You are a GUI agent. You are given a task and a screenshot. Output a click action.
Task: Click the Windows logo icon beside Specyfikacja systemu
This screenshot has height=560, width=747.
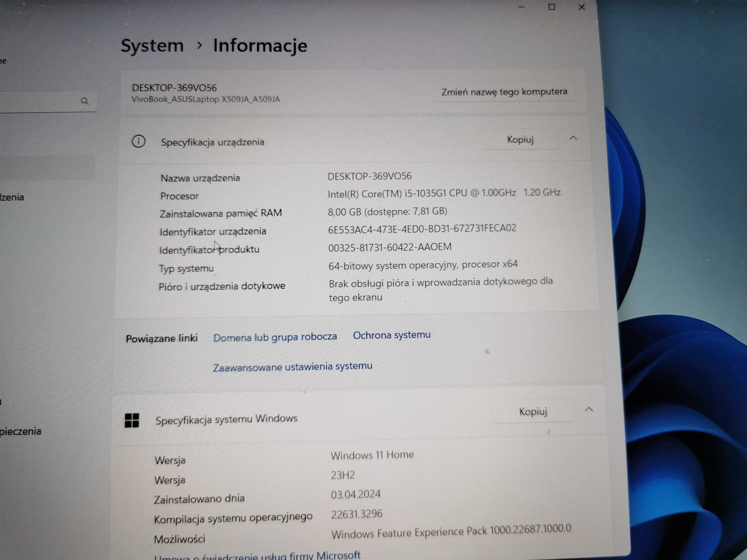click(132, 420)
